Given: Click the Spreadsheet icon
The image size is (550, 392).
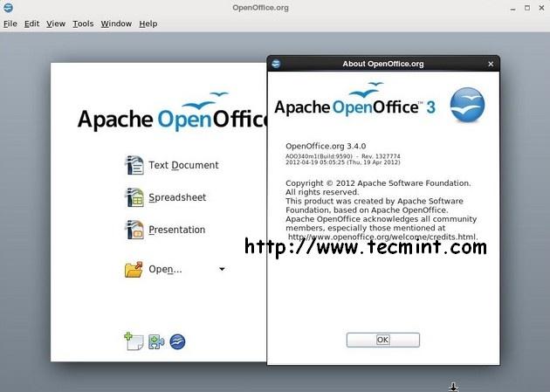Looking at the screenshot, I should pyautogui.click(x=134, y=197).
